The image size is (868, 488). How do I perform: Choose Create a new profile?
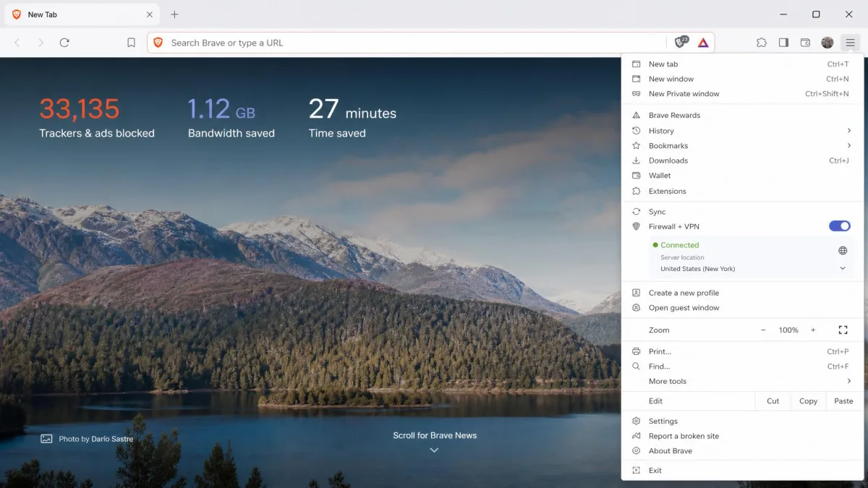(x=742, y=293)
